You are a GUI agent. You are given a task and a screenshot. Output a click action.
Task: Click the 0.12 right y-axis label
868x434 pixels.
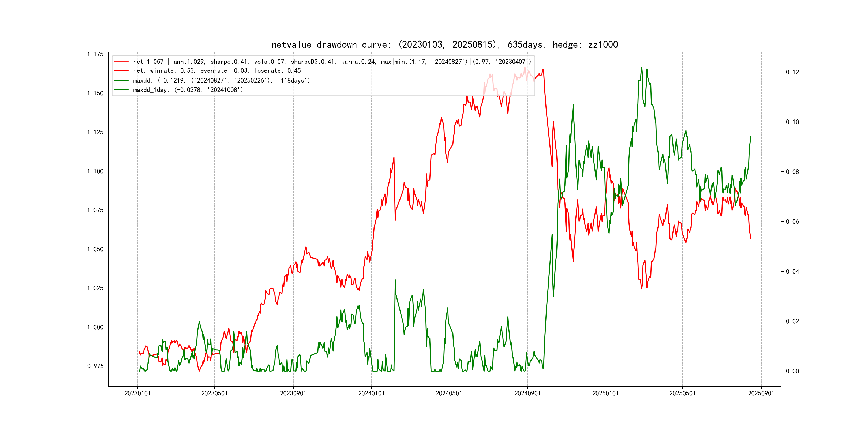(x=792, y=72)
